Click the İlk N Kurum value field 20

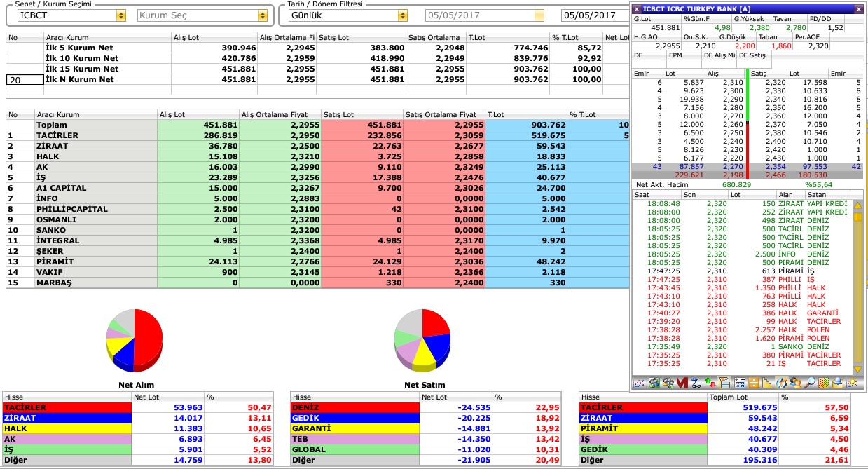point(24,80)
